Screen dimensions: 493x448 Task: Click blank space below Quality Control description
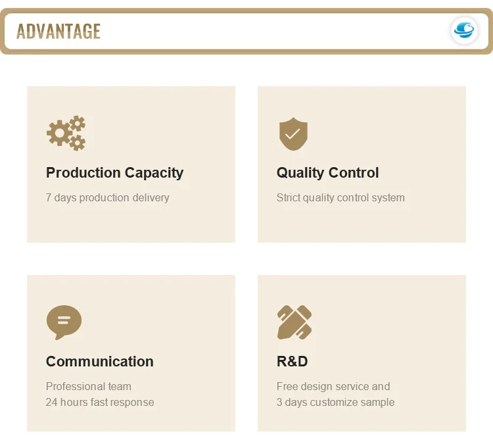[x=362, y=224]
